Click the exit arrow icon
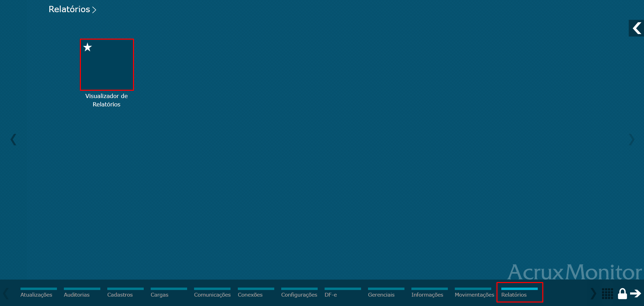 point(636,293)
